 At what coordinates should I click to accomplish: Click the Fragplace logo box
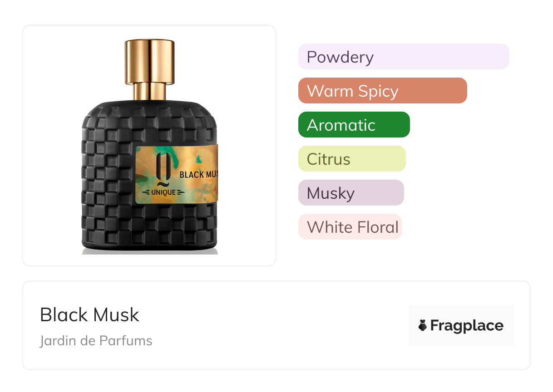click(461, 325)
